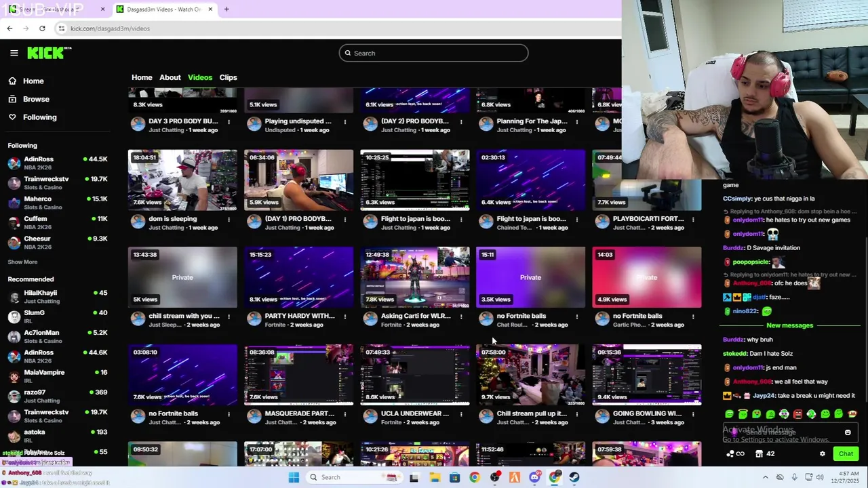868x488 pixels.
Task: Expand followed channels with Show more
Action: tap(22, 262)
